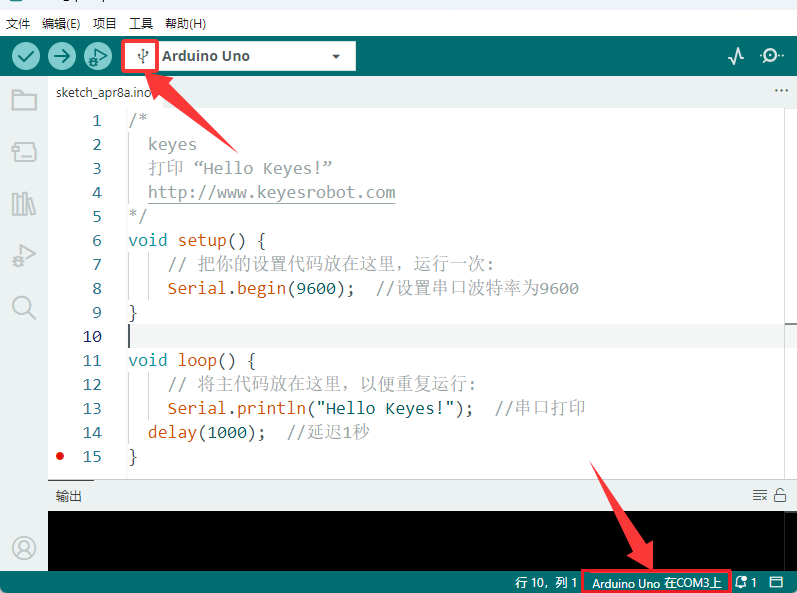This screenshot has height=593, width=797.
Task: Open the 文件 menu
Action: pos(18,24)
